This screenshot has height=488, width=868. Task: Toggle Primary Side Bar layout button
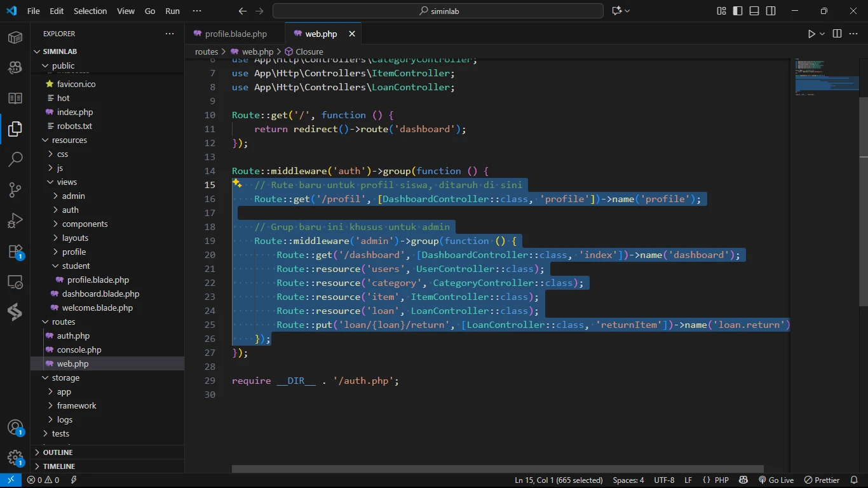738,11
